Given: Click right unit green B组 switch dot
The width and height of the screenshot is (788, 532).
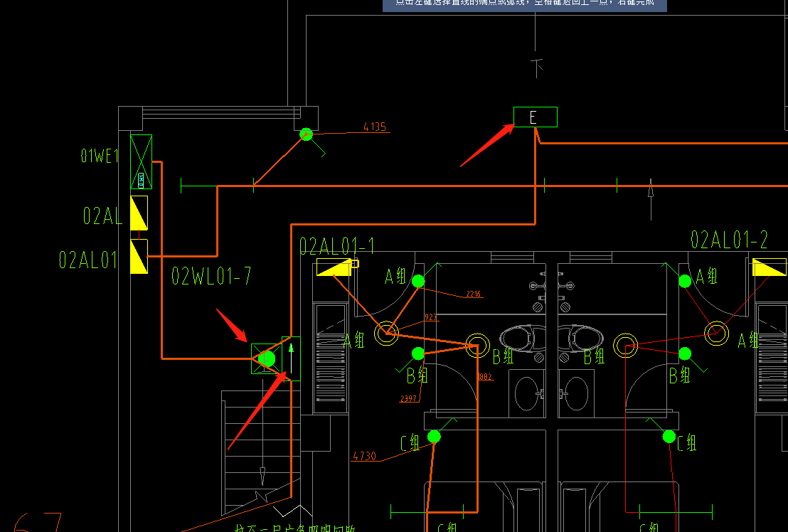Looking at the screenshot, I should (x=685, y=353).
